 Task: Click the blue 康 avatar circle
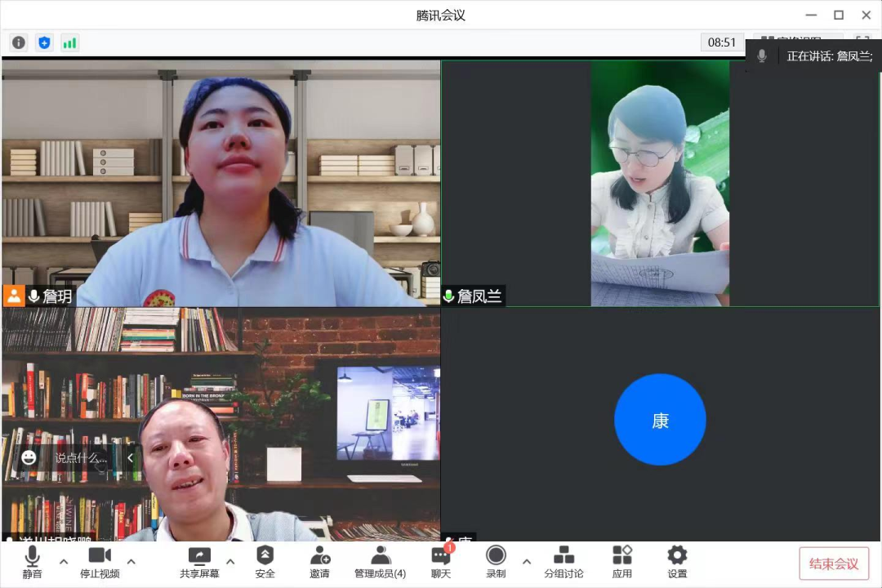click(x=660, y=420)
